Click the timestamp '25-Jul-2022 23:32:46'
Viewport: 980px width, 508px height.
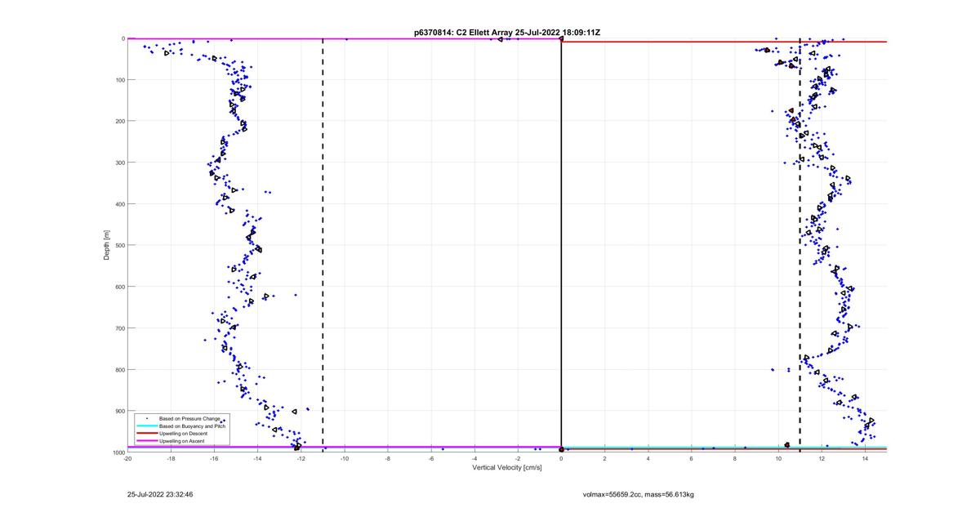[x=160, y=494]
